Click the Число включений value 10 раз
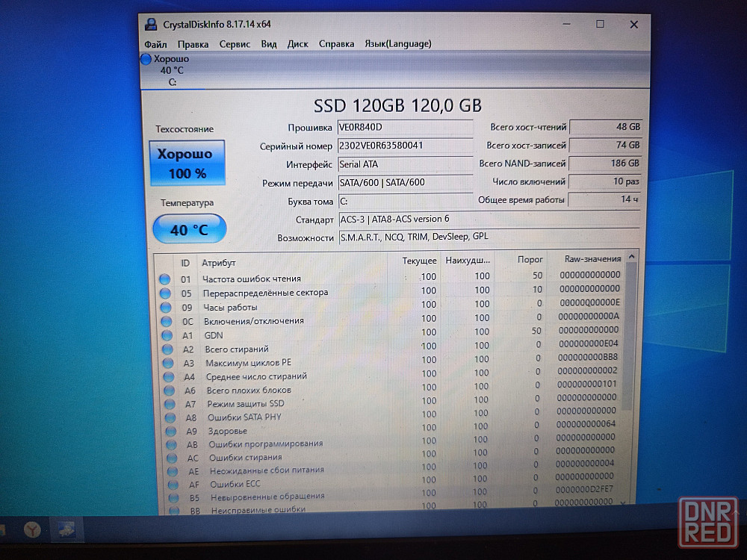747x560 pixels. 604,181
